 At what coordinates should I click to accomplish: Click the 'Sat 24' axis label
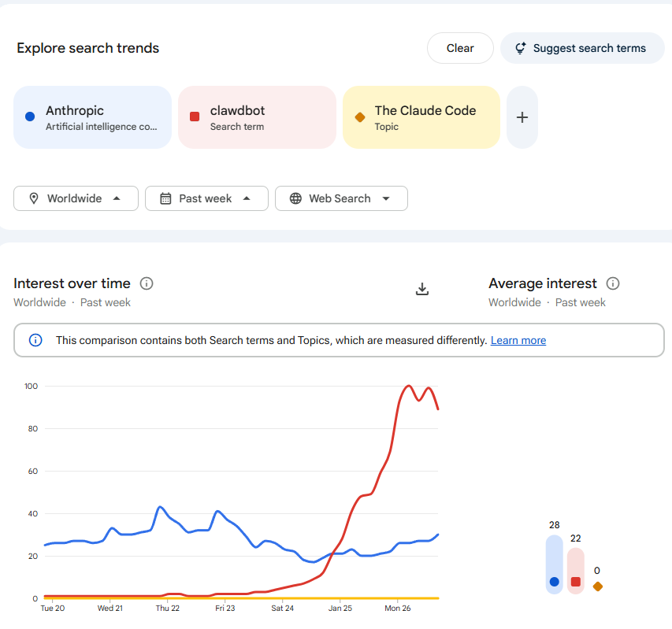tap(282, 608)
